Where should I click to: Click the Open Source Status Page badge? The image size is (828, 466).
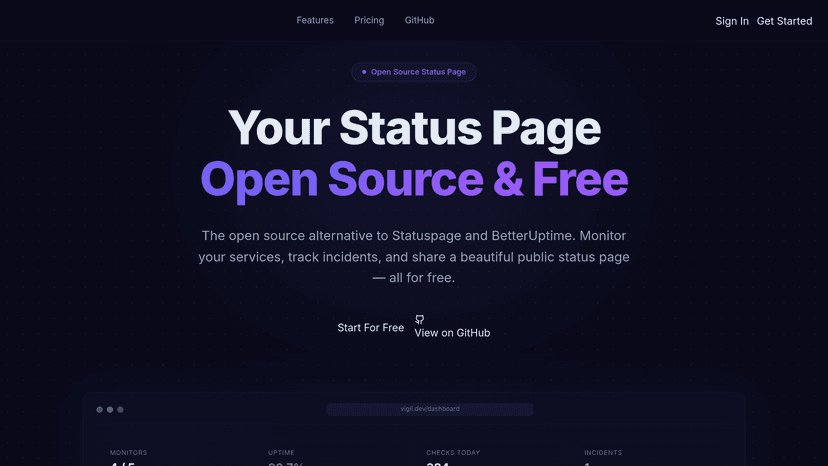click(414, 72)
